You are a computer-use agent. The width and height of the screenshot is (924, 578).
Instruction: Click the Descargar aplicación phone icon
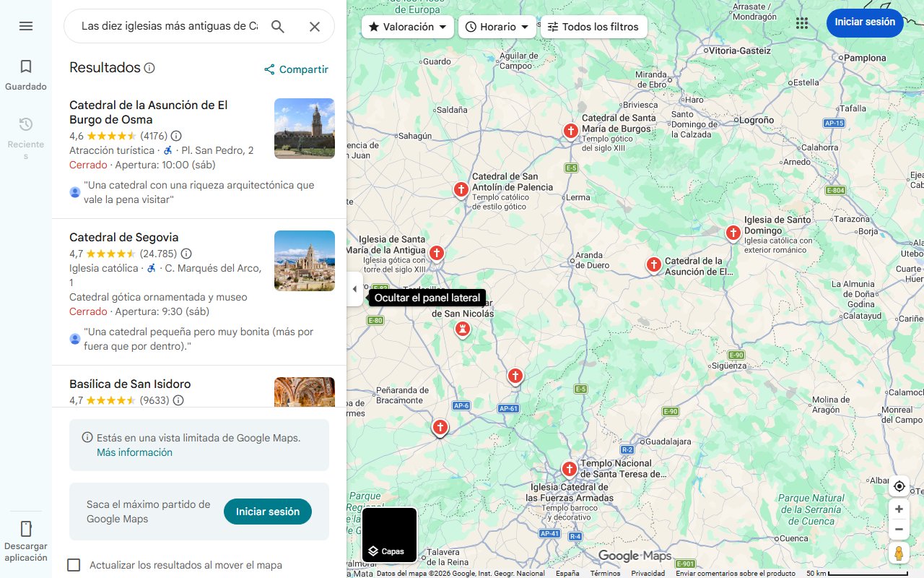click(26, 528)
